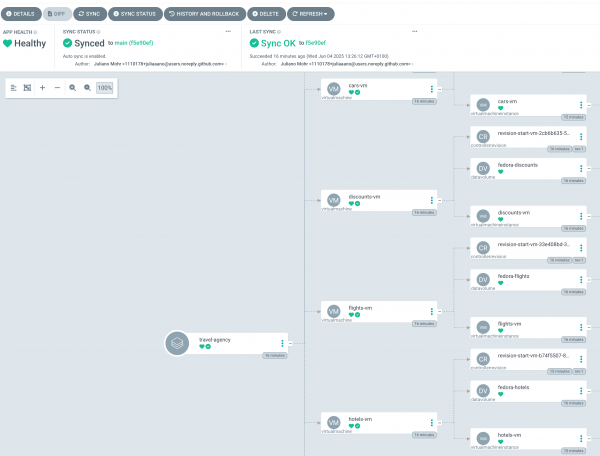Click the Delete button
Viewport: 600px width, 456px height.
265,15
